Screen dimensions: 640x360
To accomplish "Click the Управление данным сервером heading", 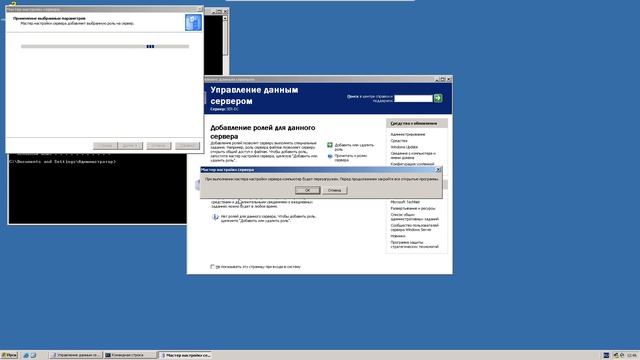I will (x=254, y=96).
